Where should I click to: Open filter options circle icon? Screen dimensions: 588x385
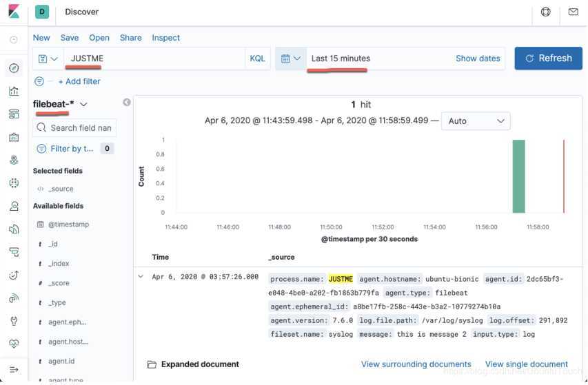[39, 81]
